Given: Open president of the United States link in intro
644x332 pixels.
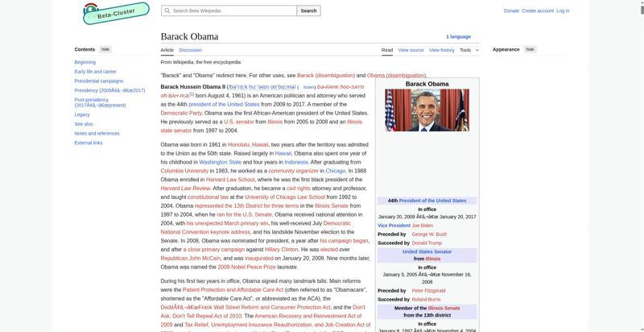Looking at the screenshot, I should [x=224, y=105].
